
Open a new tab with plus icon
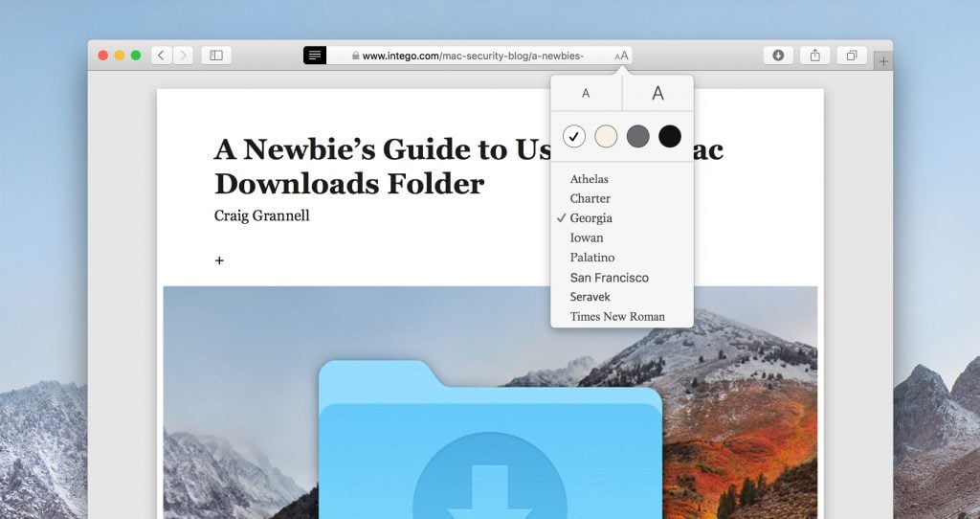[883, 61]
